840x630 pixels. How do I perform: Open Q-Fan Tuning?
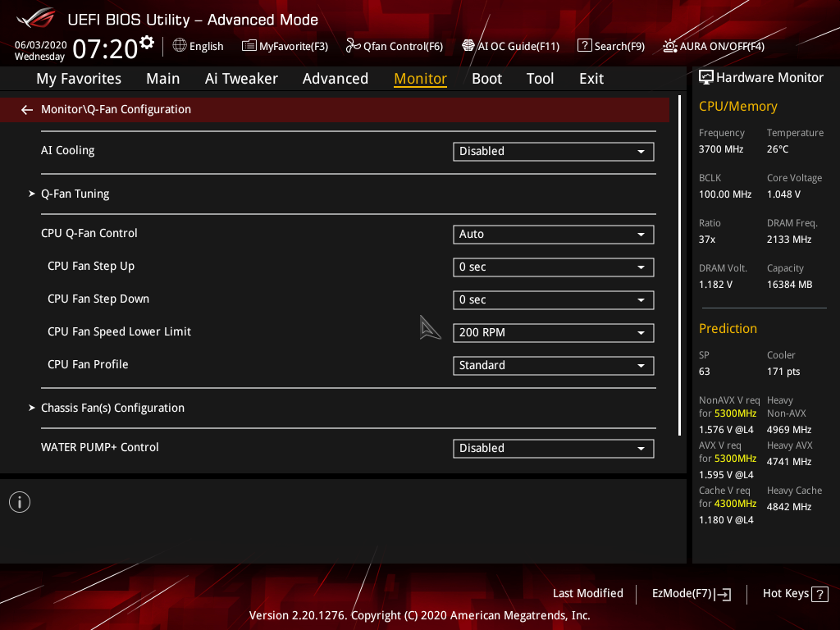coord(75,193)
